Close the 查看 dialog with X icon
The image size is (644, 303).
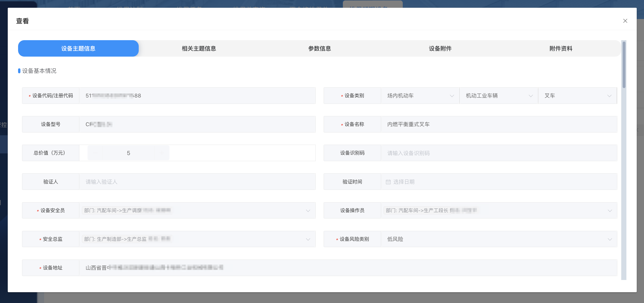point(625,21)
